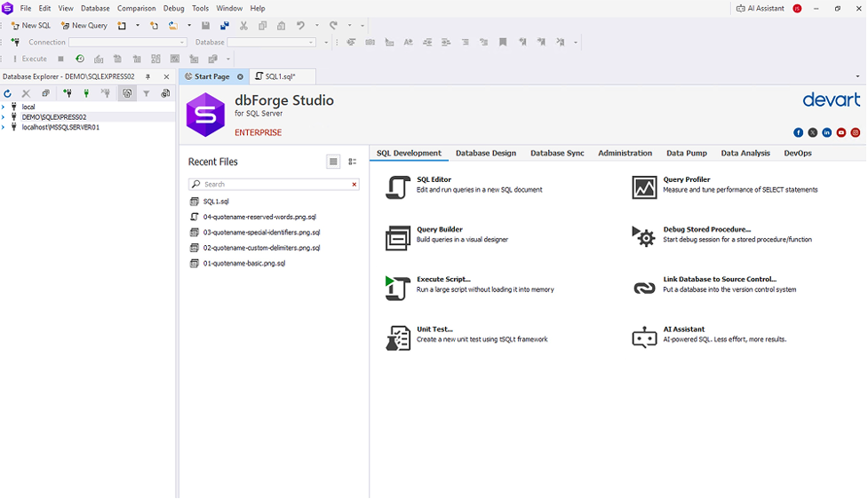Click the Save icon in the toolbar

pos(205,26)
